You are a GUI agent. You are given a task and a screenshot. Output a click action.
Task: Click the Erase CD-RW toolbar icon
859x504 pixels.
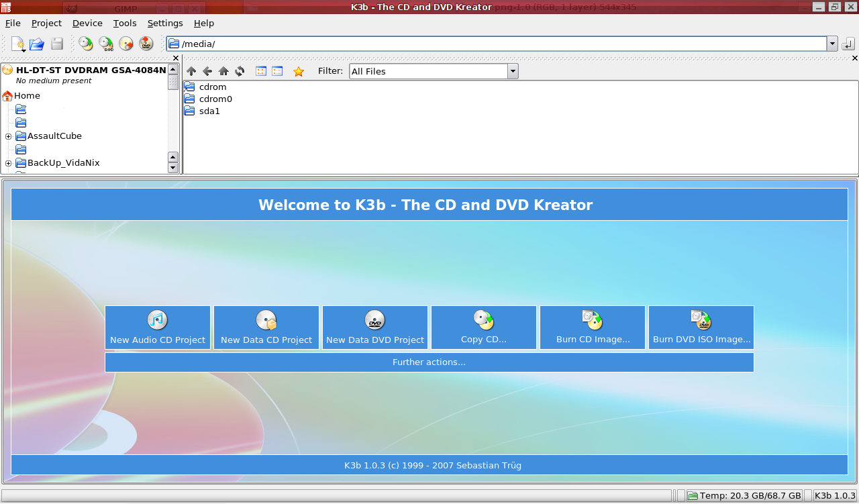126,44
